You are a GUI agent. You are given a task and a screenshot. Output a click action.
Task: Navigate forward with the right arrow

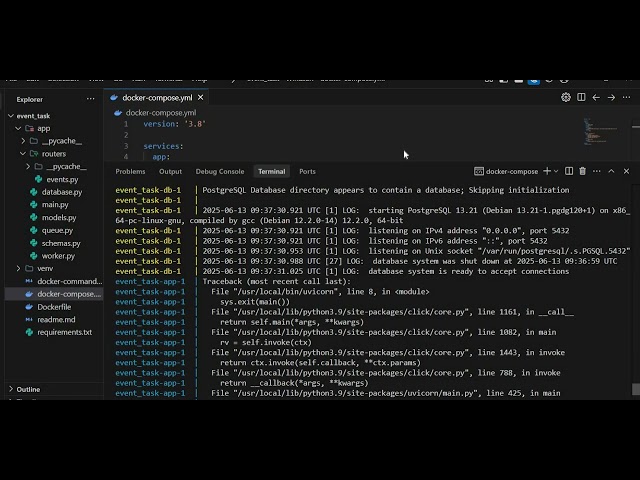pos(611,97)
